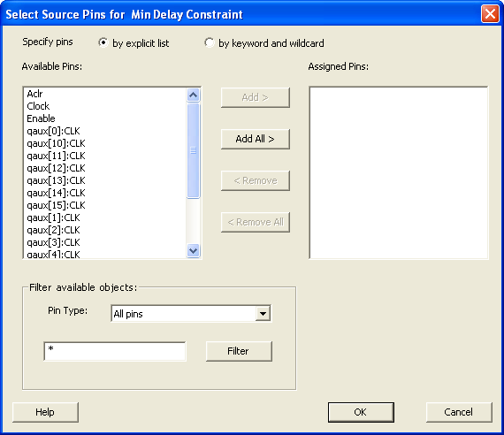504x435 pixels.
Task: Select qaux[0]:CLK in the list
Action: (105, 131)
